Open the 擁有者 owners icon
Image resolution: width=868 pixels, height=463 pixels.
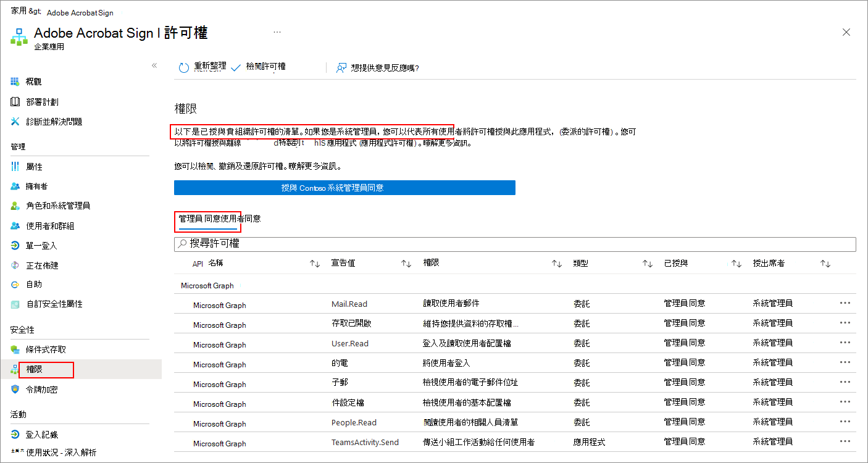pyautogui.click(x=15, y=186)
